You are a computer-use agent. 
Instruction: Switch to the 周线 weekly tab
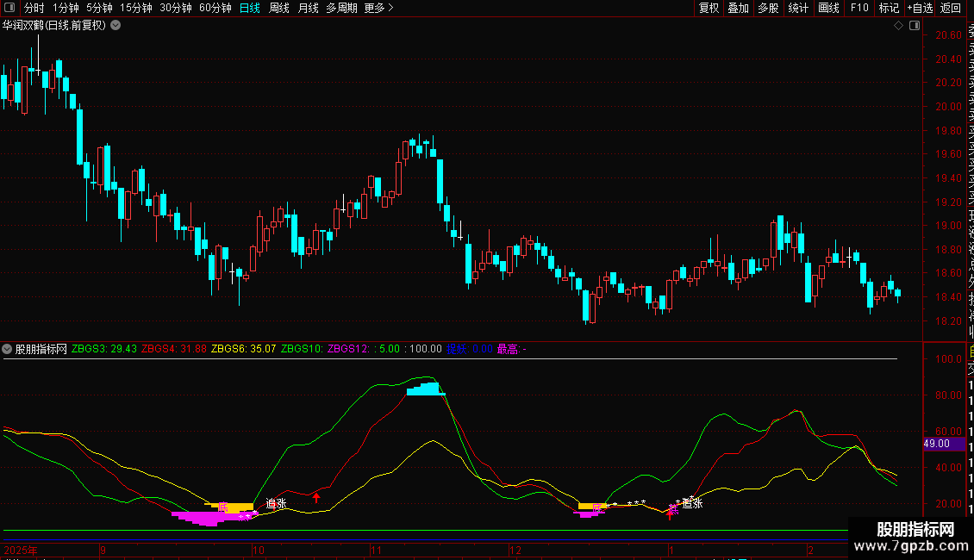[x=279, y=9]
